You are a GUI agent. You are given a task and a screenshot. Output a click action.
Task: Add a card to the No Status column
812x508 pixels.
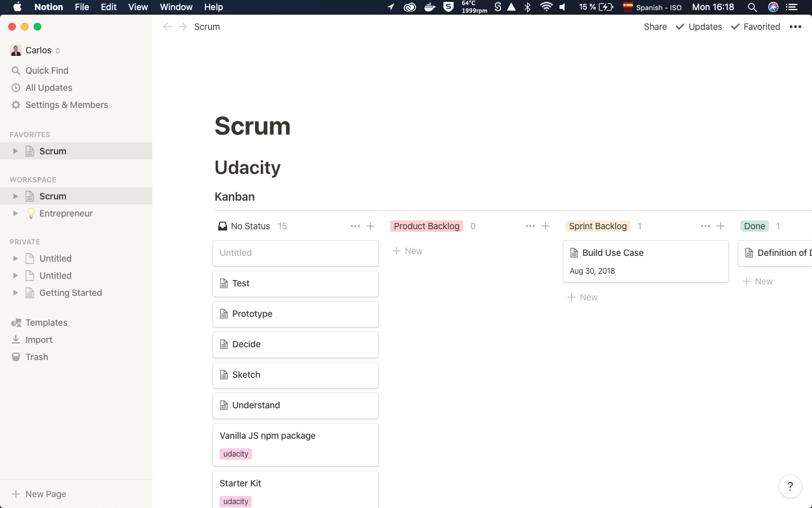(x=370, y=226)
